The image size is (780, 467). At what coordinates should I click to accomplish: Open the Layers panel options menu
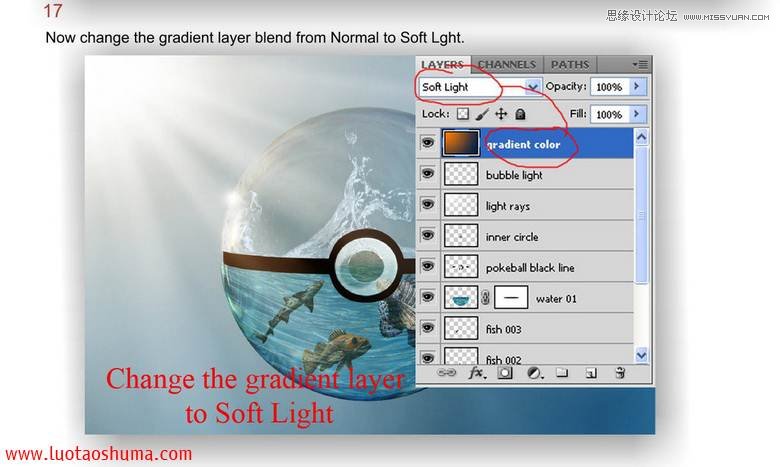(640, 64)
